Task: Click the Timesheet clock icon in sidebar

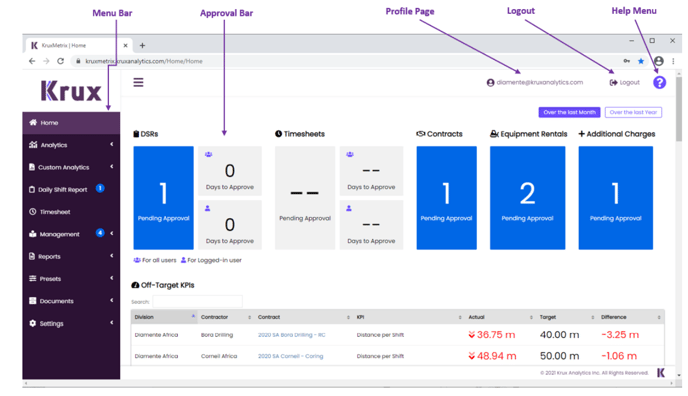Action: pyautogui.click(x=32, y=212)
